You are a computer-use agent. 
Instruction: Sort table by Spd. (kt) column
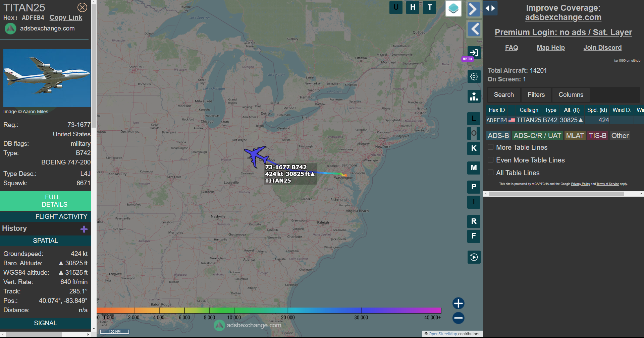click(597, 110)
